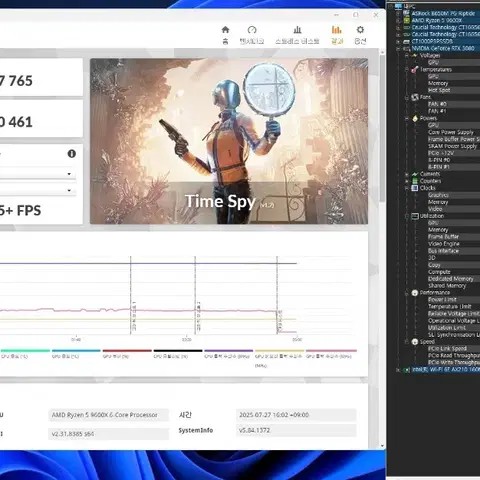Click the AMD Ryzen 5 9600X processor field

coord(109,415)
